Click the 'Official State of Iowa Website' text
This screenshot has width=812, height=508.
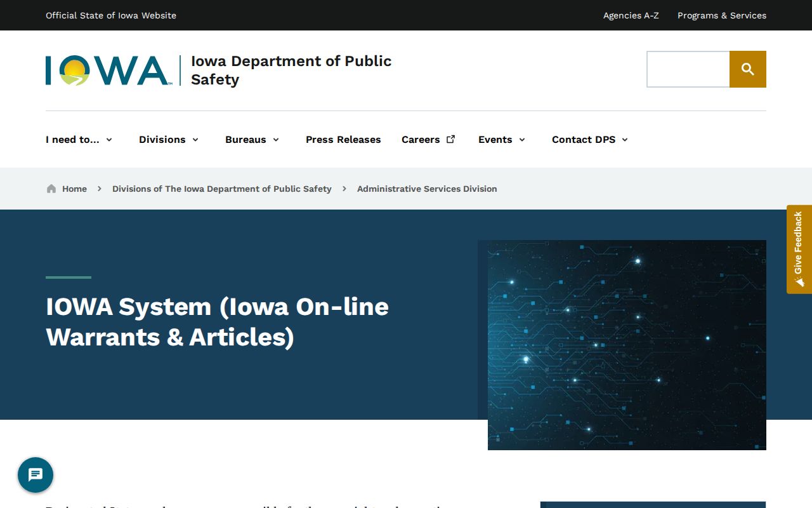click(111, 15)
